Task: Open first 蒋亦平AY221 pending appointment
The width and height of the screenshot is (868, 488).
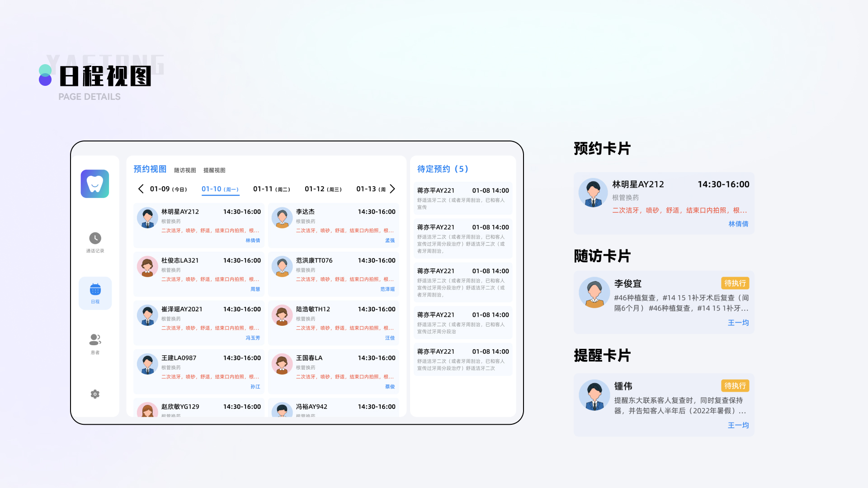Action: pyautogui.click(x=462, y=198)
